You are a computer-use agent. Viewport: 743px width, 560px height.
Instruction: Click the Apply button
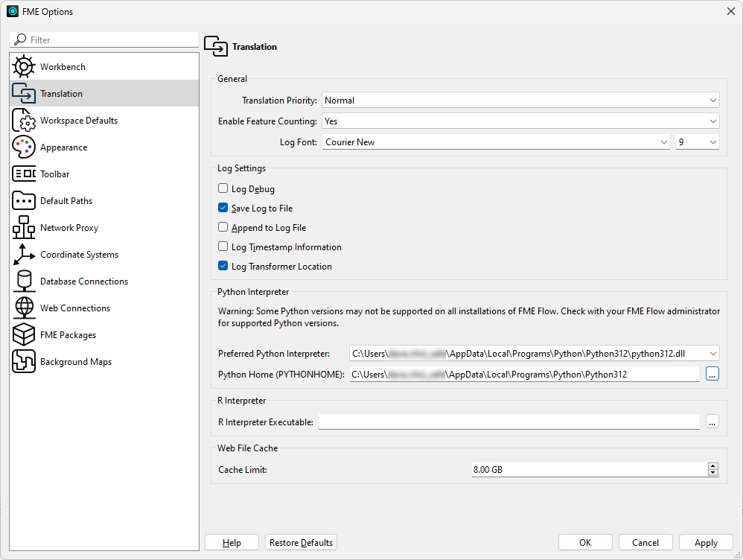click(x=706, y=542)
